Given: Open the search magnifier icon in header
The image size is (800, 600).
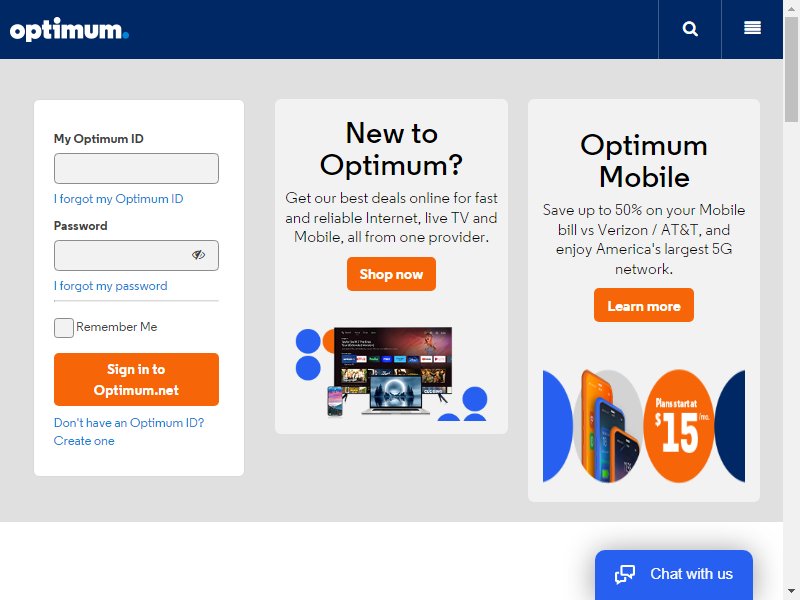Looking at the screenshot, I should point(690,29).
